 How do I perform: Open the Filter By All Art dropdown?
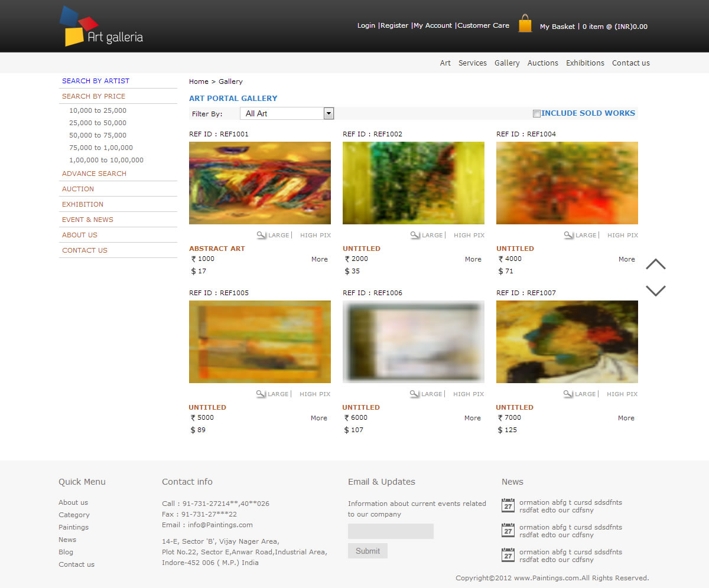[287, 113]
